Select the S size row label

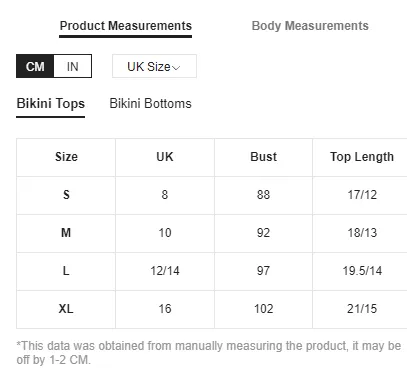click(x=66, y=195)
